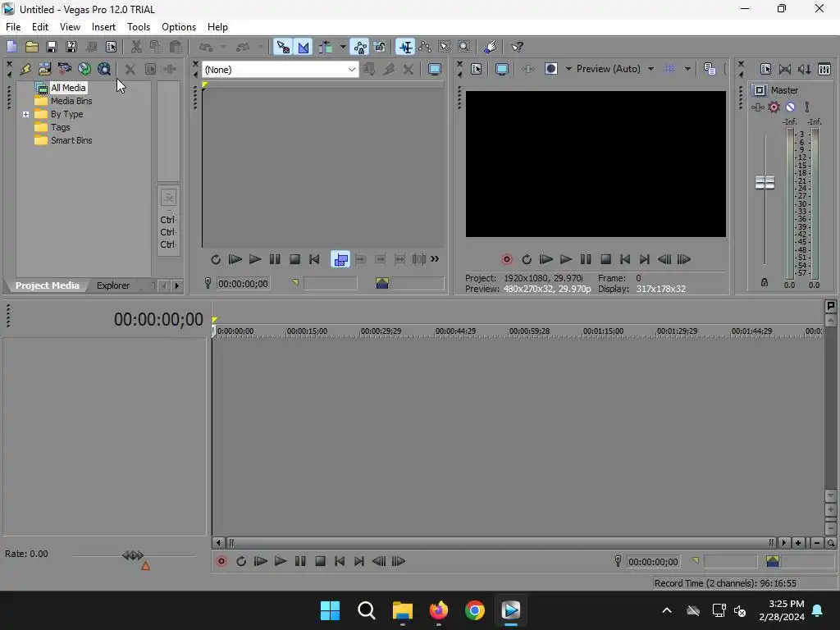Toggle trimmer Loop Playback button

pyautogui.click(x=216, y=260)
